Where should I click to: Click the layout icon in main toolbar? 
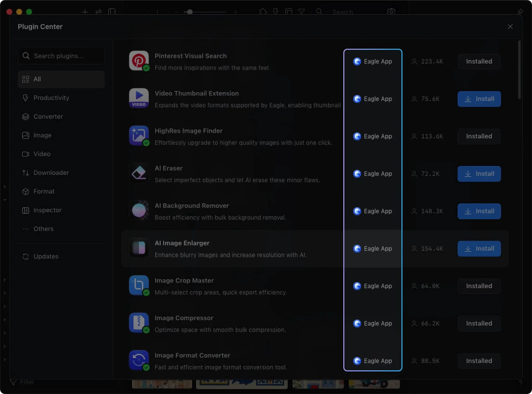(289, 12)
